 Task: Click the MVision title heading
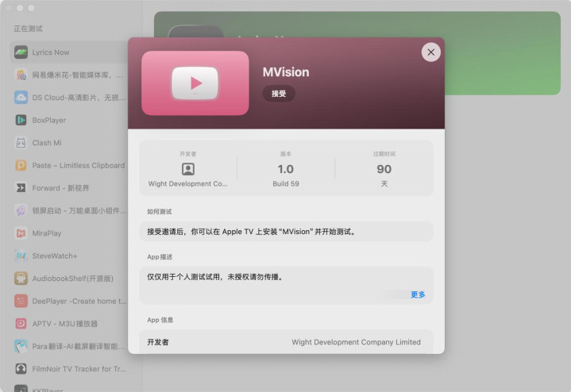pos(286,72)
